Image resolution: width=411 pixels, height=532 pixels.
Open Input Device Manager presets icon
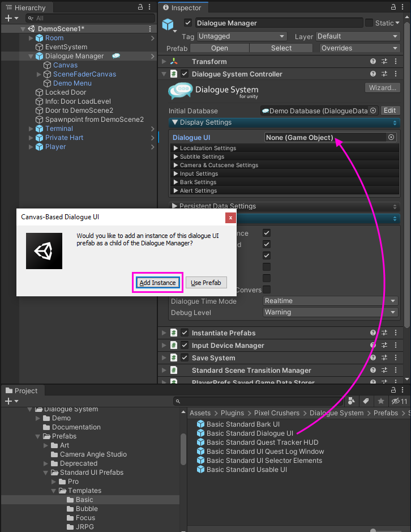[x=384, y=345]
